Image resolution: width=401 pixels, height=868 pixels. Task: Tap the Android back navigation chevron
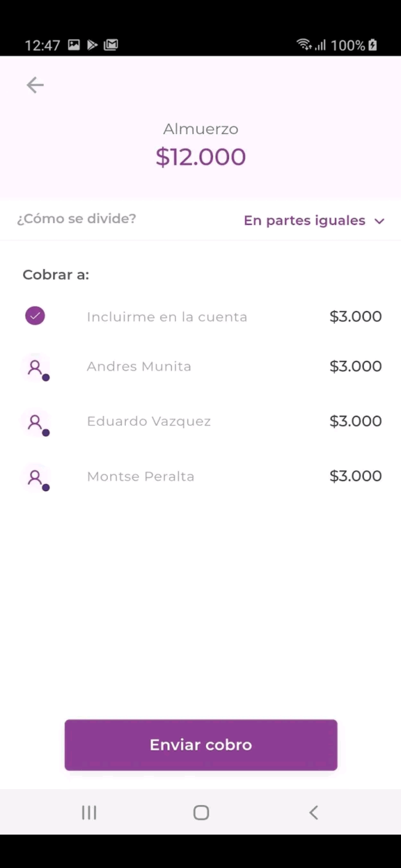point(314,812)
